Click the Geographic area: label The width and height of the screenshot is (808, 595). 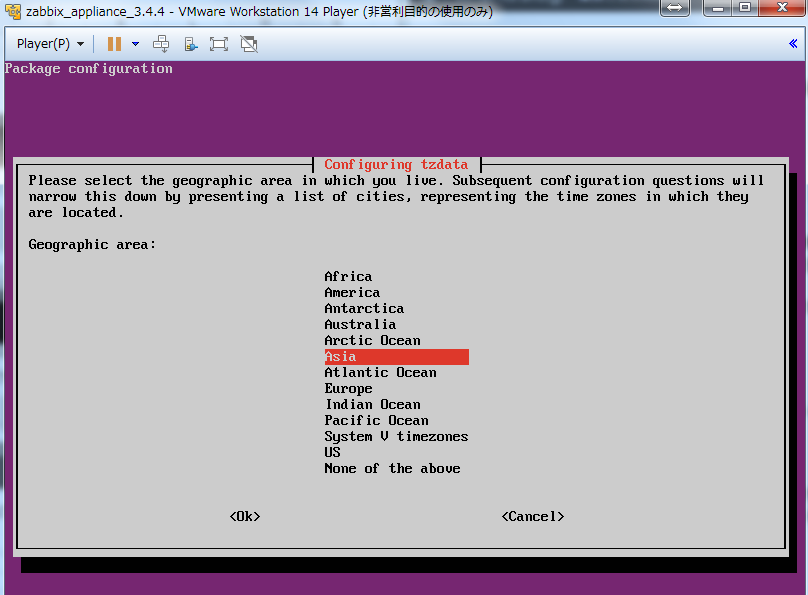(x=92, y=245)
